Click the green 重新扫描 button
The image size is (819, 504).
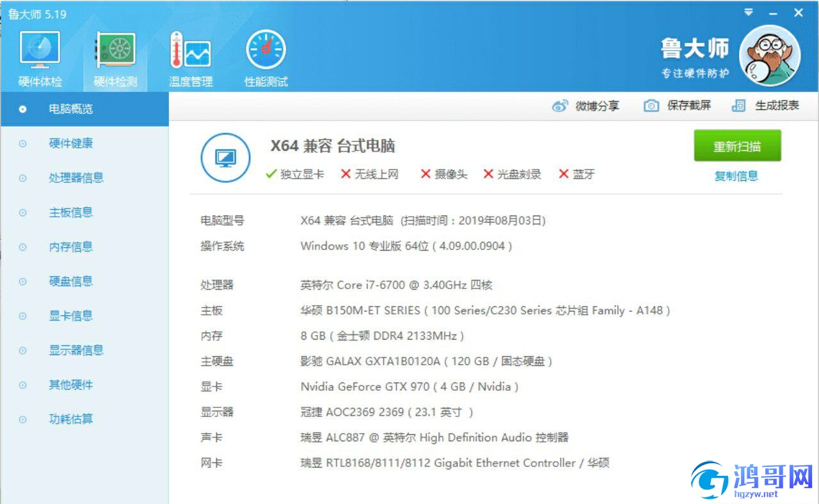(737, 146)
